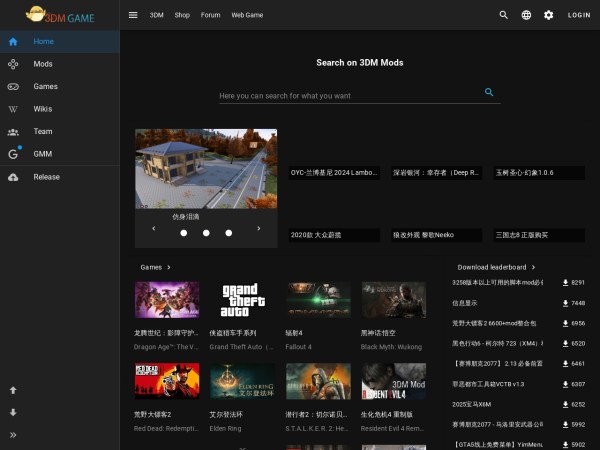Click the magnifier icon in top bar
This screenshot has height=450, width=600.
503,15
